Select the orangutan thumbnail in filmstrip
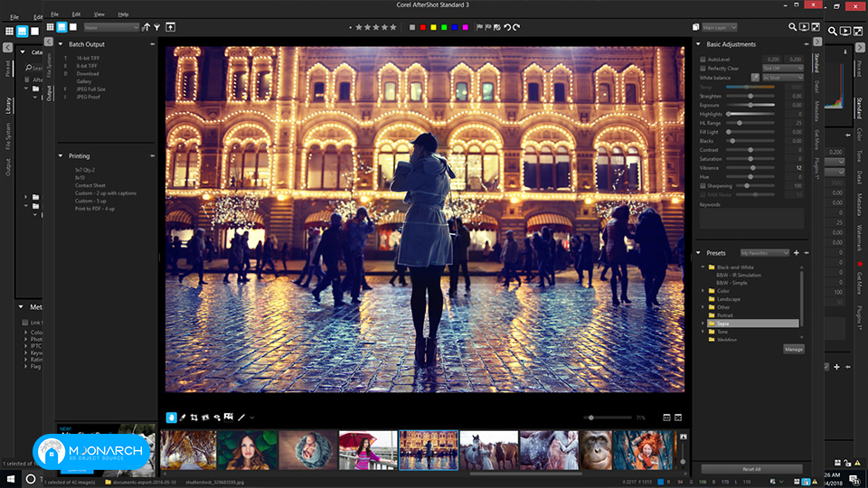The height and width of the screenshot is (488, 868). click(x=595, y=450)
